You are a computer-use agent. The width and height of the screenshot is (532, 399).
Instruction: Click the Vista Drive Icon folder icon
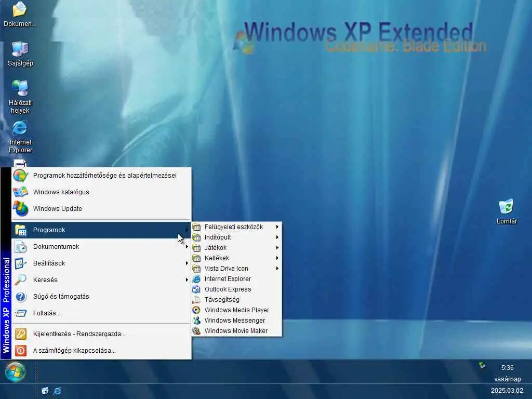(196, 269)
